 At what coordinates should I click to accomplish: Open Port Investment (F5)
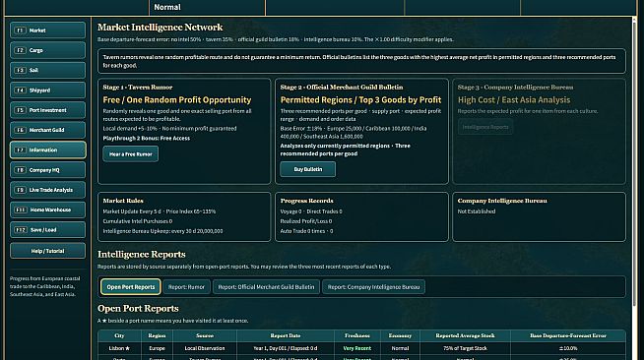pos(47,110)
